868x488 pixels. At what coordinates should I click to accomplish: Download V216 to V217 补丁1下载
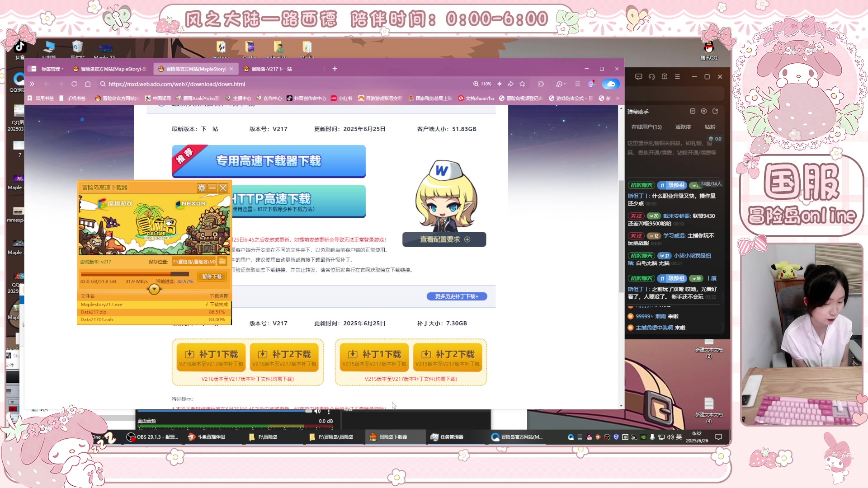coord(211,357)
